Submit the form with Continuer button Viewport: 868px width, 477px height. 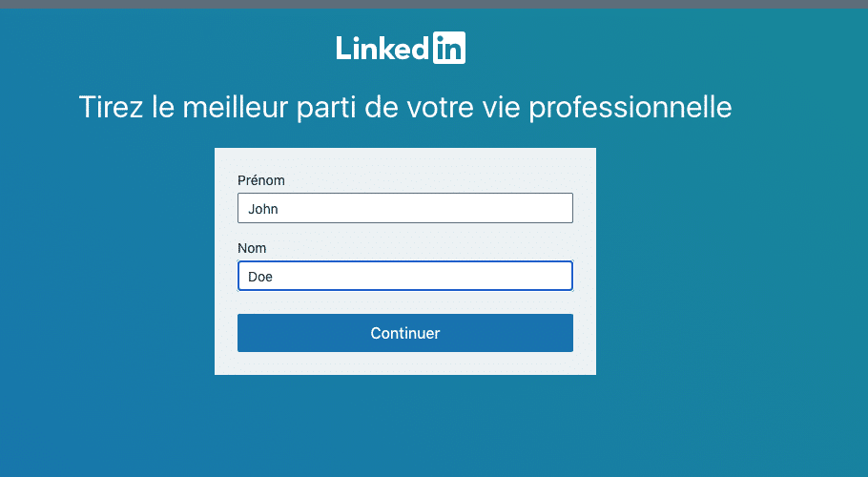coord(405,333)
